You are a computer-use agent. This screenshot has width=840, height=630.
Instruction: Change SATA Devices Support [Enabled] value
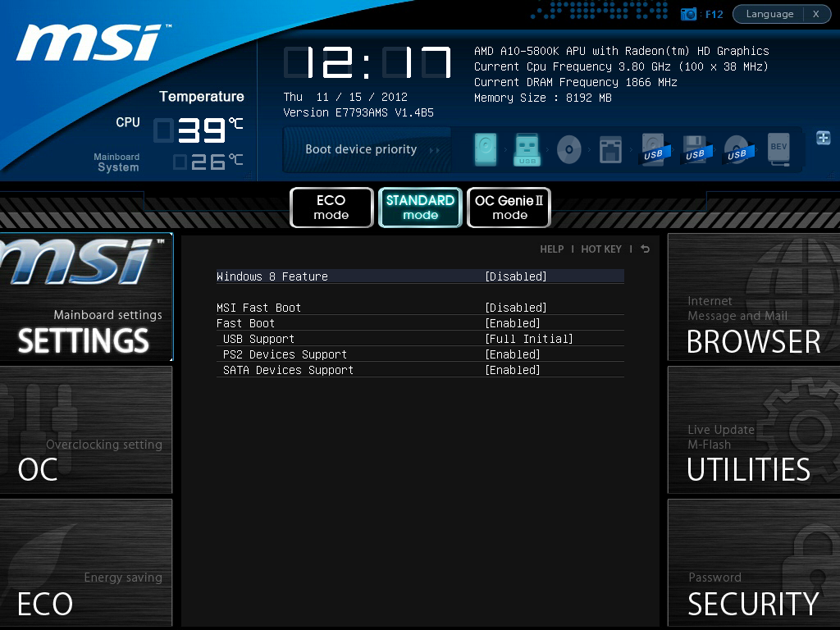(x=513, y=370)
